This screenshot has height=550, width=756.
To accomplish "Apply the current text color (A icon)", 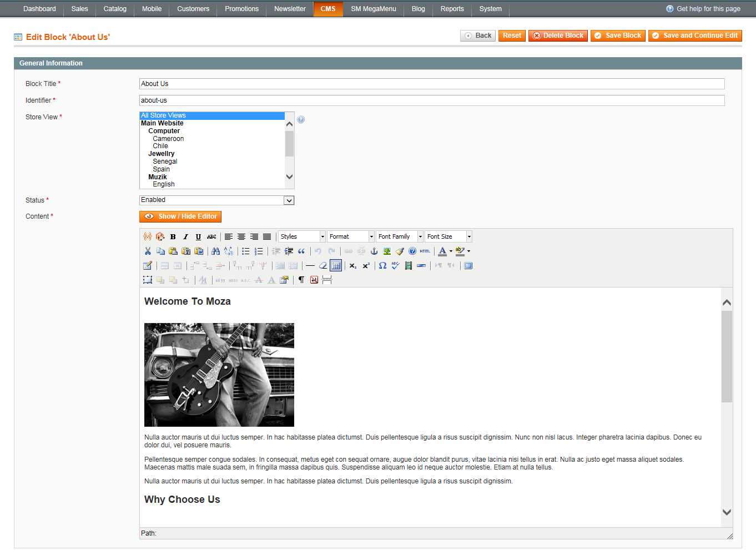I will (x=442, y=251).
